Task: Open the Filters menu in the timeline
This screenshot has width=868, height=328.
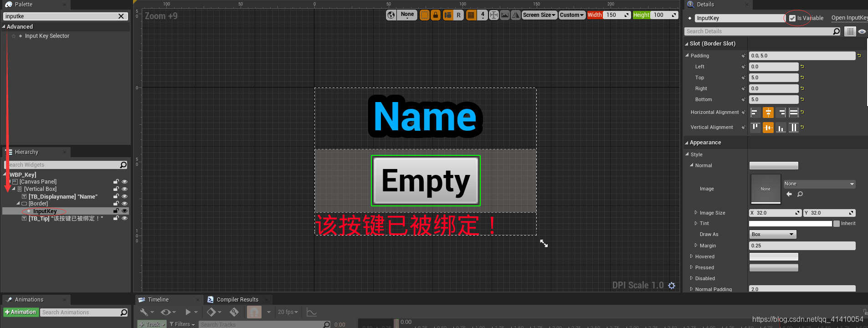Action: (182, 324)
